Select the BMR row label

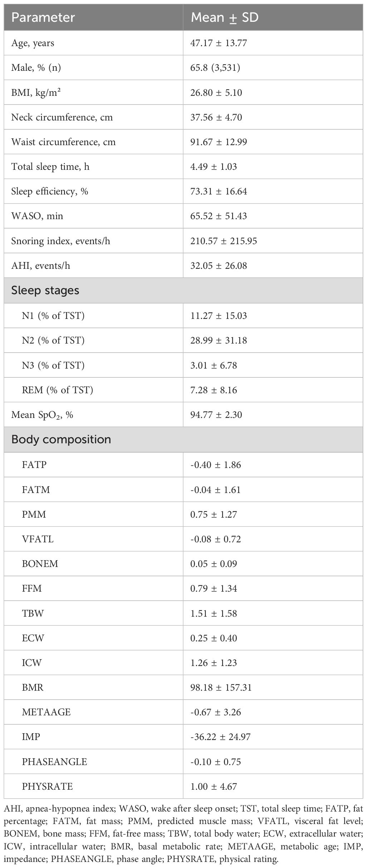33,687
